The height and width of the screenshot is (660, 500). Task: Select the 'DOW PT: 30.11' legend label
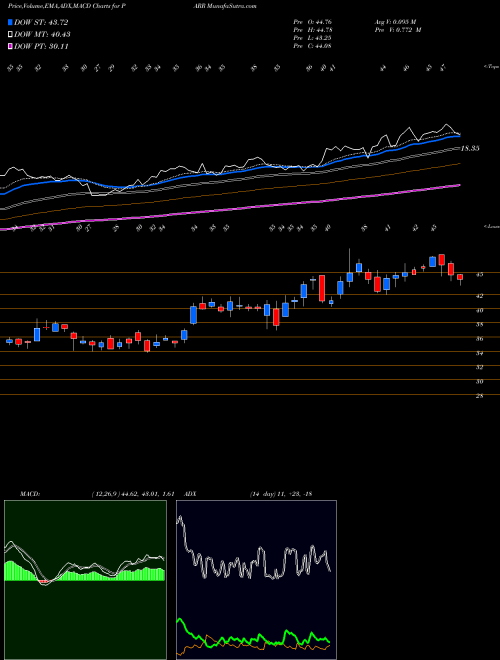pyautogui.click(x=41, y=46)
